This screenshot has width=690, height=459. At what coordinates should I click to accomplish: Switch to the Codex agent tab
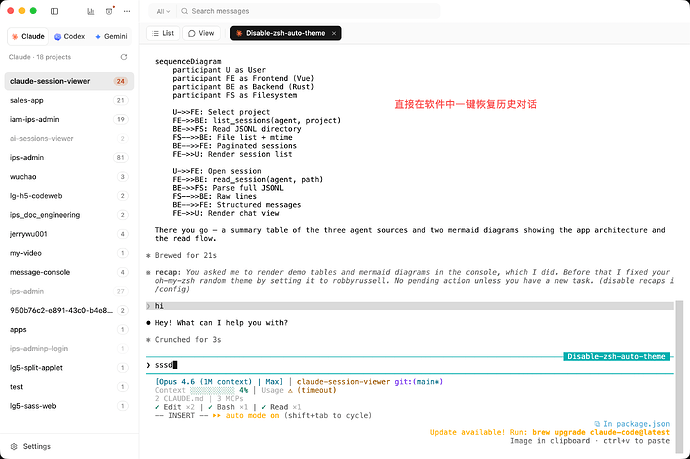pyautogui.click(x=70, y=37)
